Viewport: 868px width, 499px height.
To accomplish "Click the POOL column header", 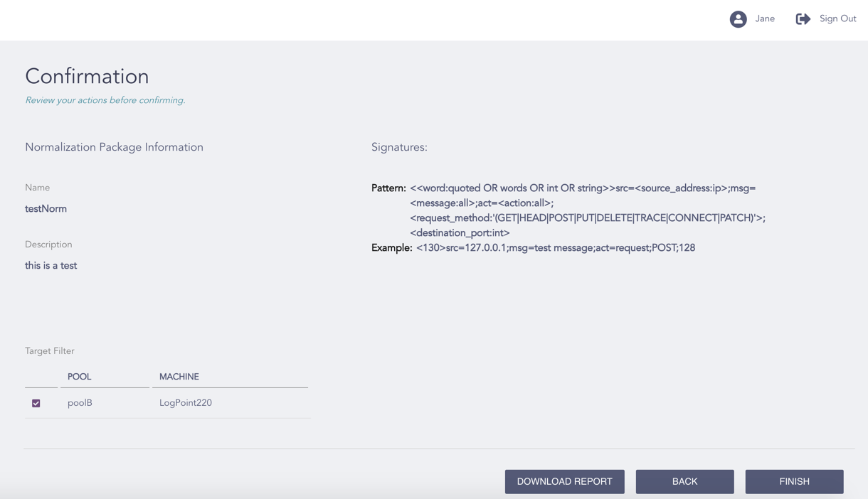I will [x=80, y=377].
